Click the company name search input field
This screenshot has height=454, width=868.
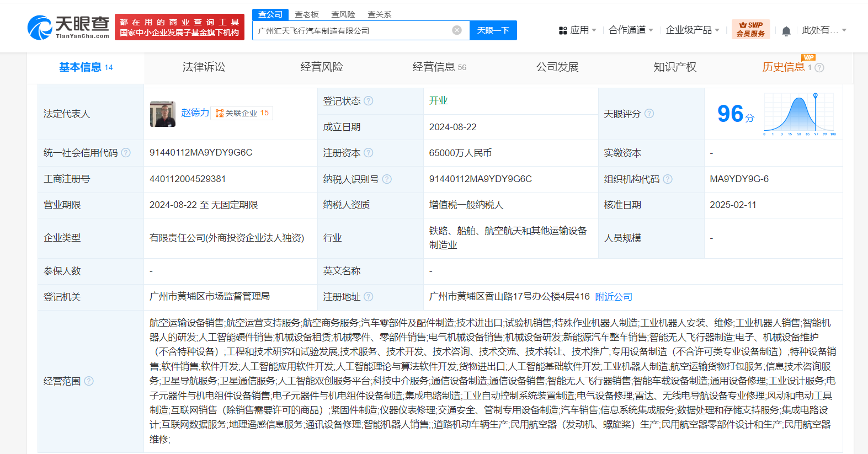353,31
